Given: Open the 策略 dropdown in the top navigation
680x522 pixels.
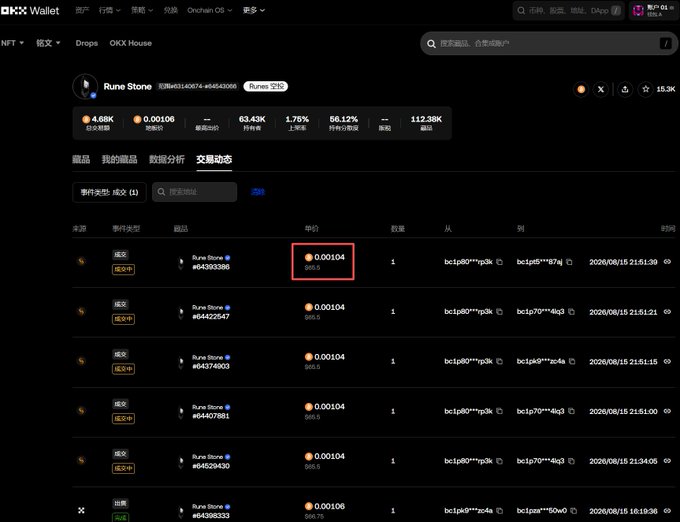Looking at the screenshot, I should 142,10.
